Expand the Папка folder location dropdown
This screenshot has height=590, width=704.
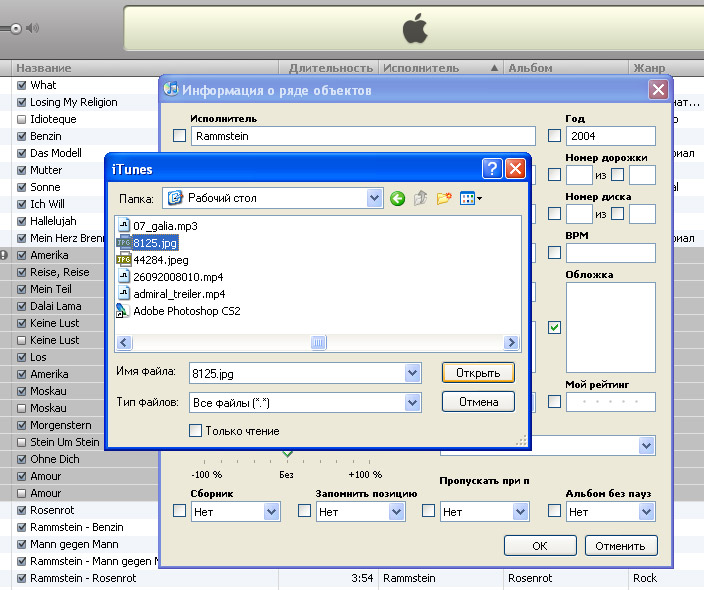pos(375,198)
